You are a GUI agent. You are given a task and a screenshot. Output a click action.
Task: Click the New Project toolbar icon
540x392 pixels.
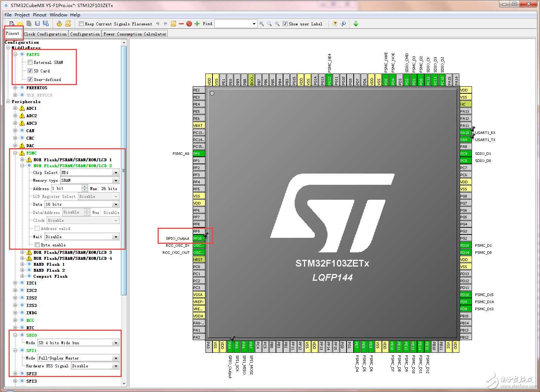[x=12, y=24]
